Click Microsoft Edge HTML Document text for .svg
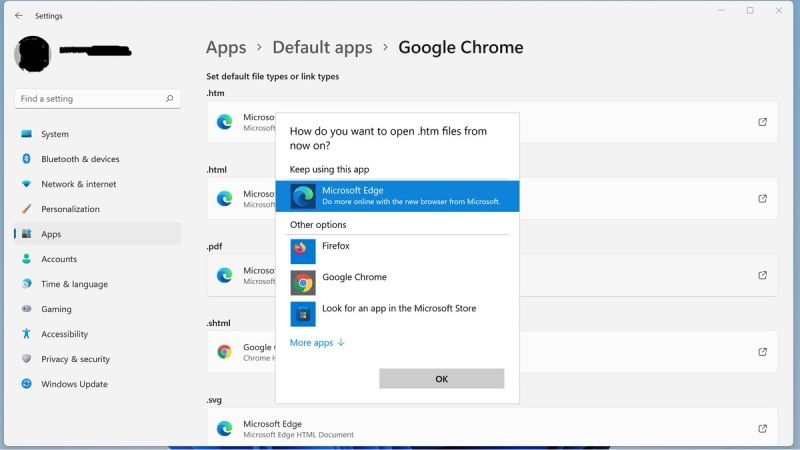Screen dimensions: 800x450 pos(298,435)
